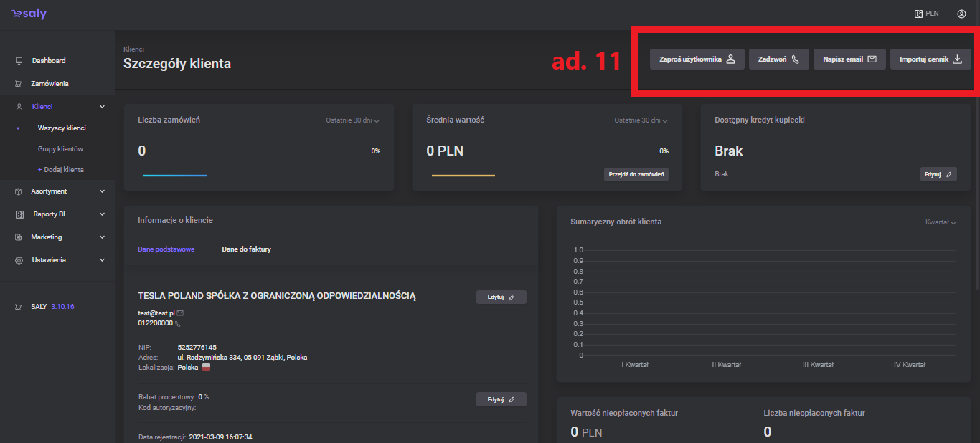Image resolution: width=980 pixels, height=443 pixels.
Task: Select the Dane podstawowe tab
Action: (x=166, y=249)
